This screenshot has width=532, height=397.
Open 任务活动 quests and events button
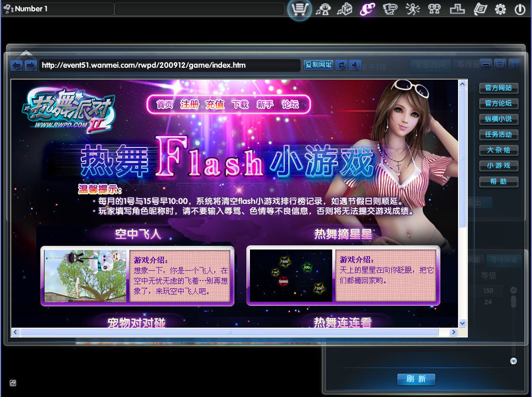(498, 135)
